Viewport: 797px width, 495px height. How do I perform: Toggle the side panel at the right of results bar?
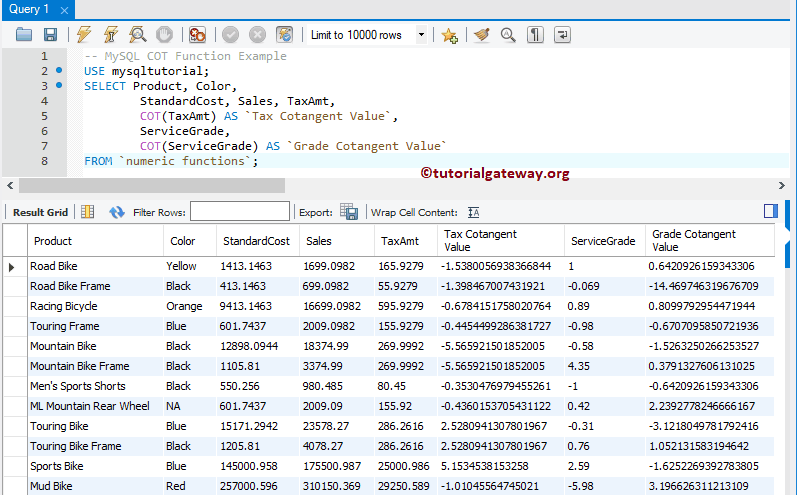(770, 211)
